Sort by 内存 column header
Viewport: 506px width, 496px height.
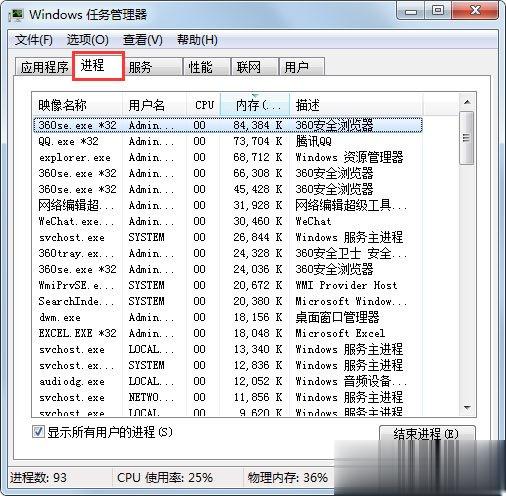coord(255,105)
